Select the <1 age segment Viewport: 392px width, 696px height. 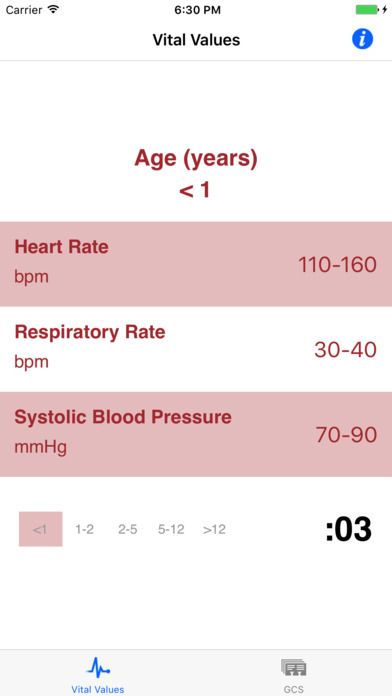(x=40, y=529)
